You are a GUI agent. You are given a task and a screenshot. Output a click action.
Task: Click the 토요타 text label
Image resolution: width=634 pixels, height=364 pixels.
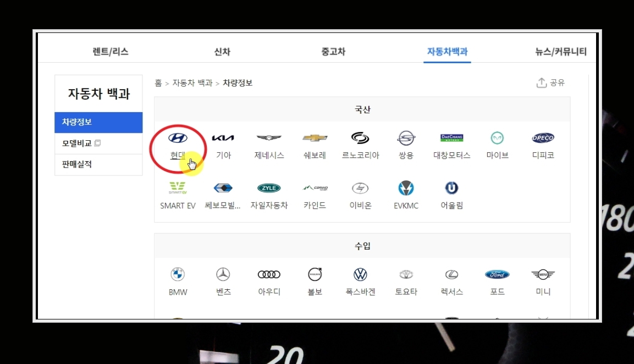point(406,291)
